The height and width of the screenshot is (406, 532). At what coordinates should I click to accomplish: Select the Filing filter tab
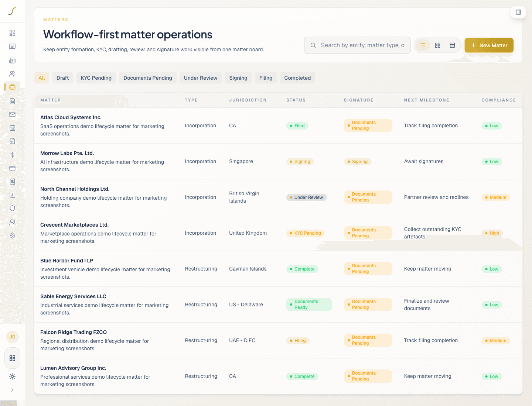(266, 78)
